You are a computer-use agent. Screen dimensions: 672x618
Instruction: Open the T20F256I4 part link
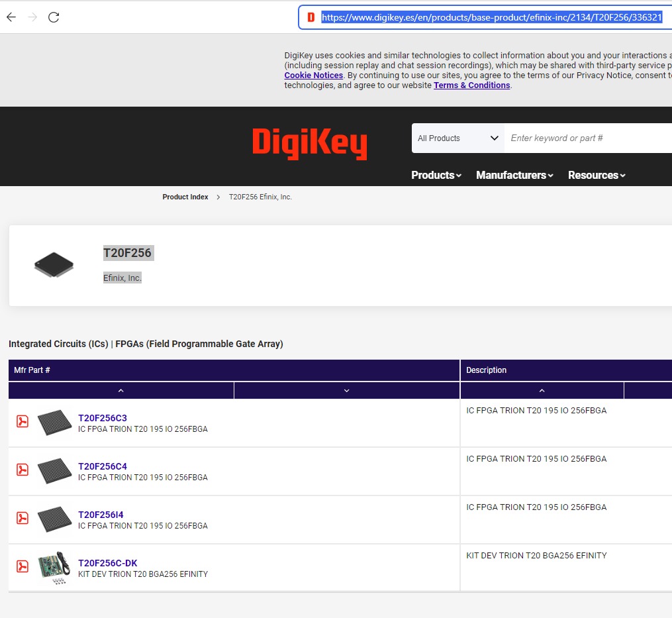pos(101,515)
